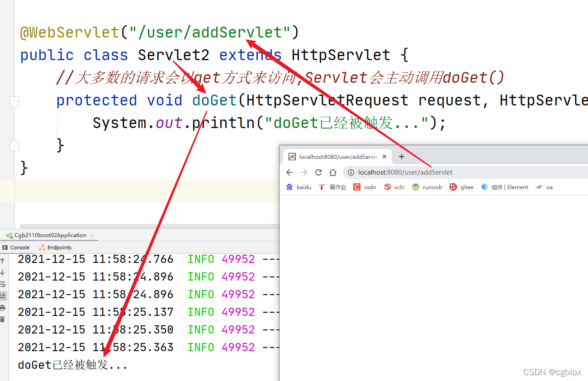Open the oa bookmark

pyautogui.click(x=545, y=187)
